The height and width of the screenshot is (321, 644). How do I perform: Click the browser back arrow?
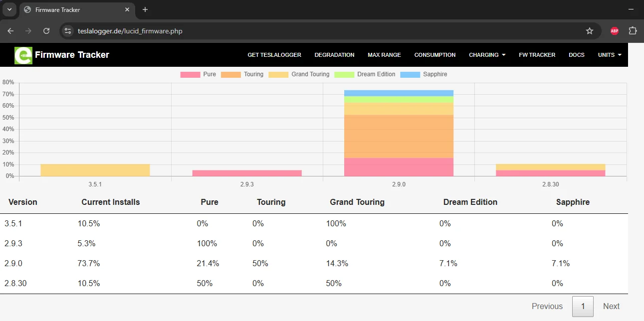click(10, 31)
